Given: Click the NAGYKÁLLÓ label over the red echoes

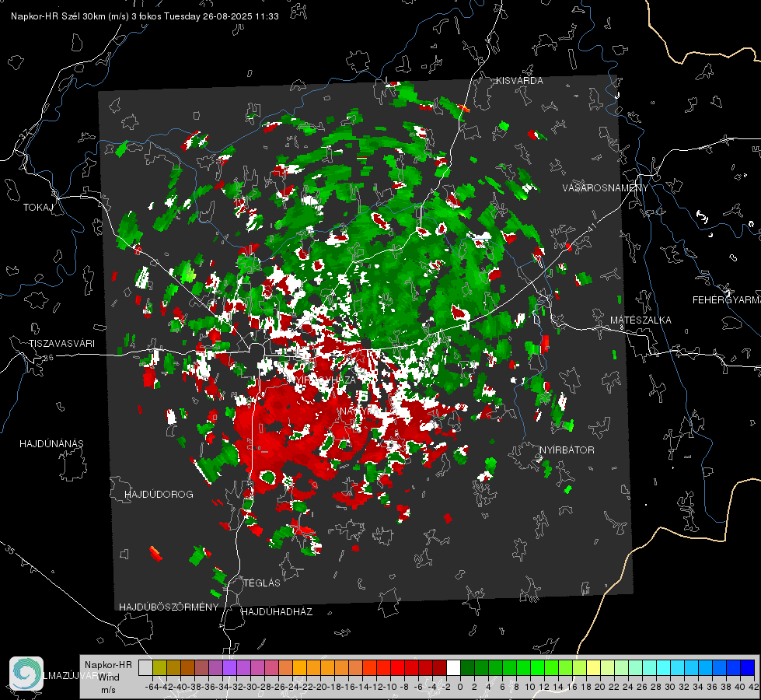Looking at the screenshot, I should click(x=368, y=411).
